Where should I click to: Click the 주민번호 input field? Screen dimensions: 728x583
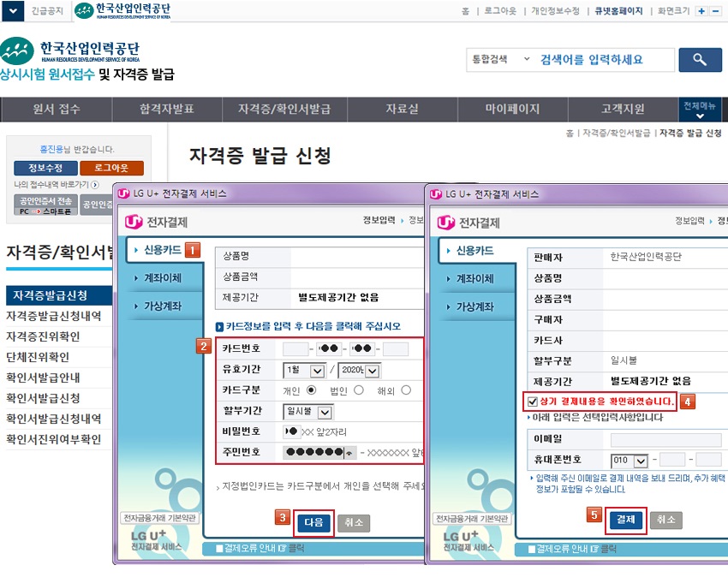pyautogui.click(x=319, y=452)
